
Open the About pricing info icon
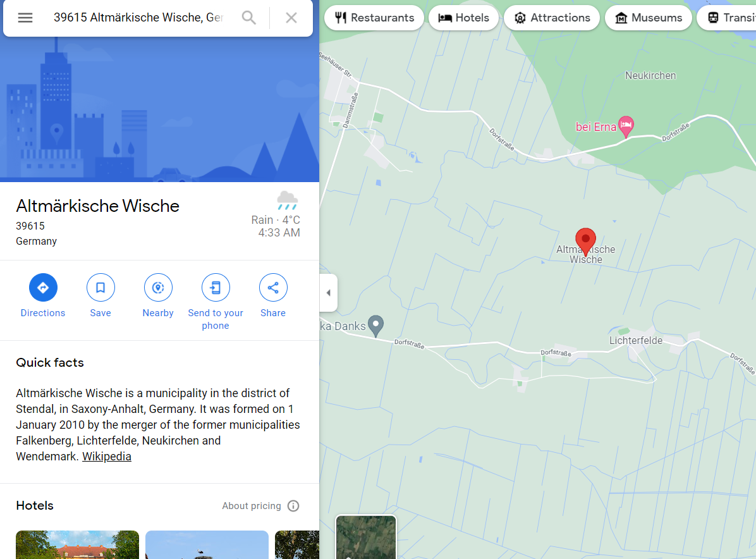(x=293, y=505)
